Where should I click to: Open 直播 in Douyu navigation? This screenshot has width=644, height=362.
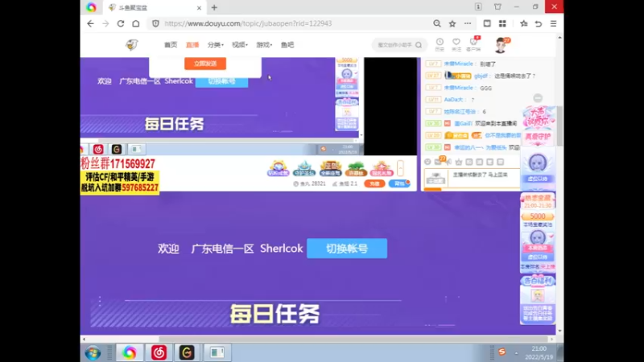(x=192, y=45)
